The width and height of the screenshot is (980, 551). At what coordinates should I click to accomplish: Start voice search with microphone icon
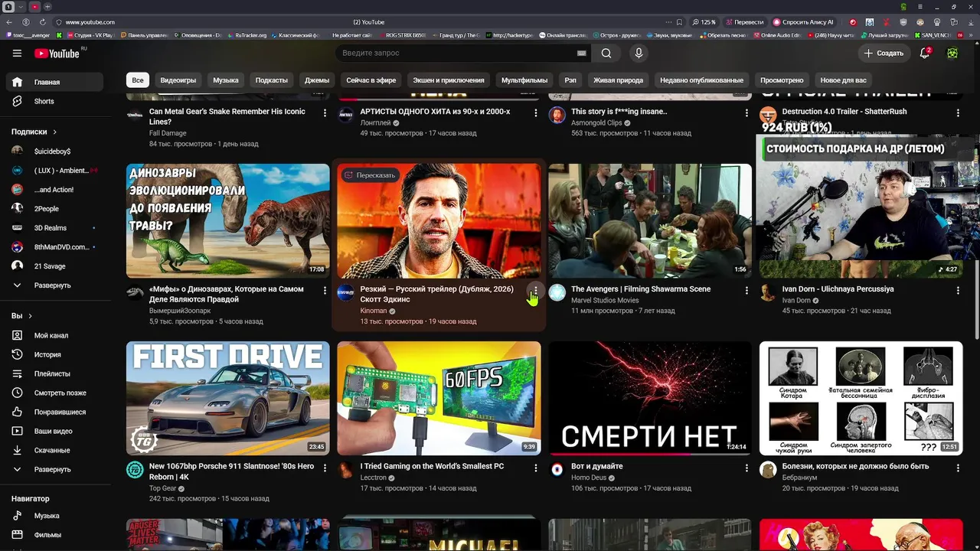tap(639, 53)
